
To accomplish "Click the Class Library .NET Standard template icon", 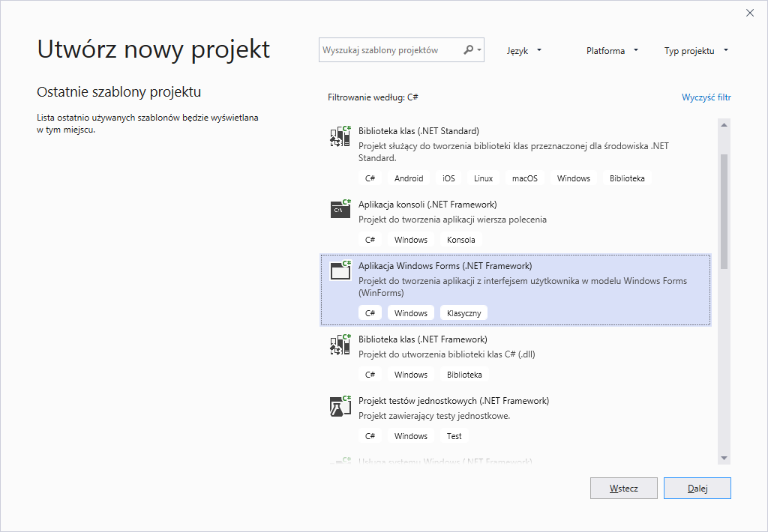I will [340, 136].
